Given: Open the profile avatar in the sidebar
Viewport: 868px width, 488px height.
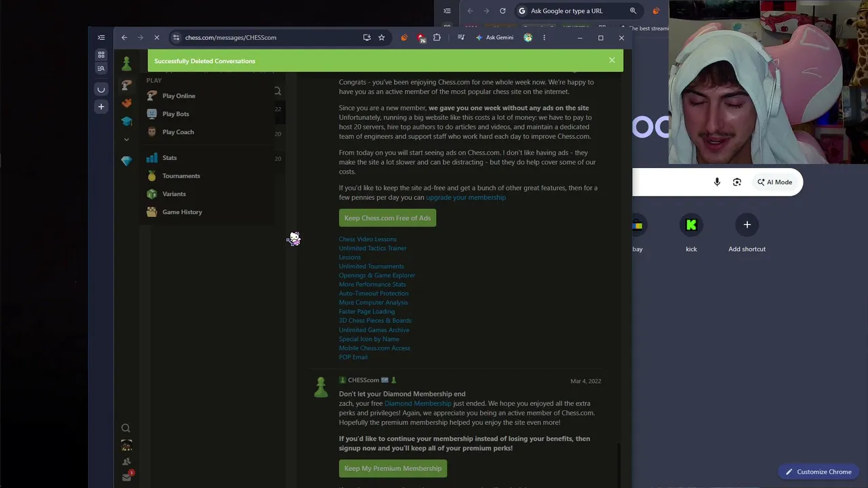Looking at the screenshot, I should (x=126, y=445).
